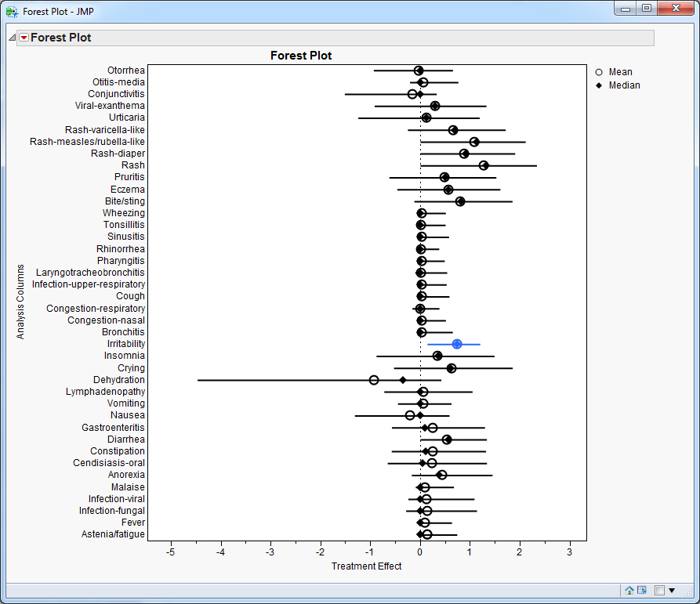Select the Median legend diamond marker

point(599,85)
